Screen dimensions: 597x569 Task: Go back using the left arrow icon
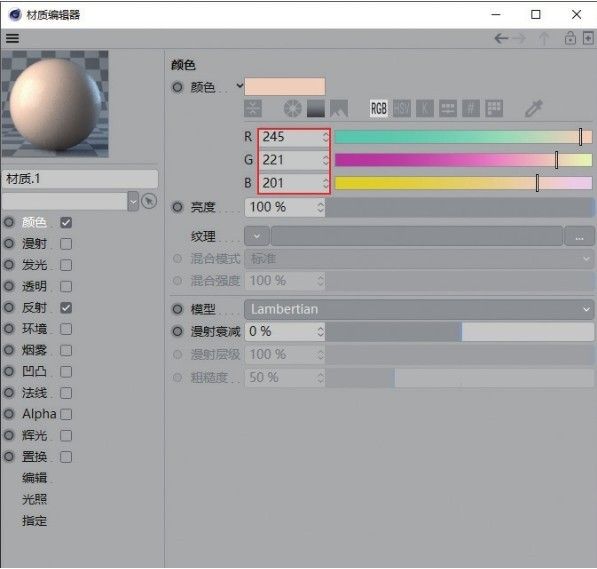[x=501, y=38]
